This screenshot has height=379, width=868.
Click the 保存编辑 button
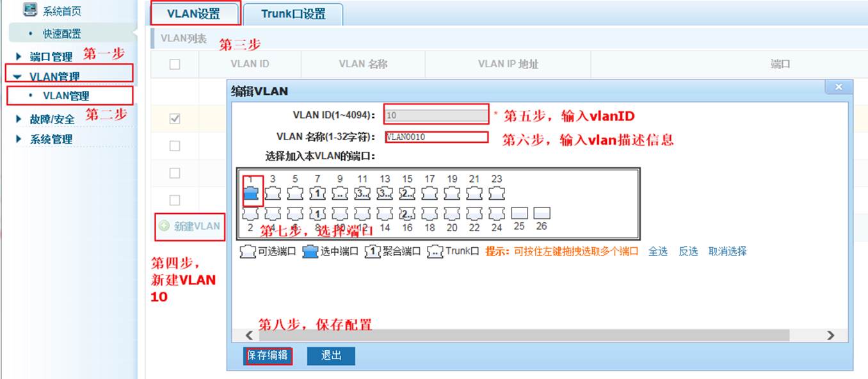[268, 356]
